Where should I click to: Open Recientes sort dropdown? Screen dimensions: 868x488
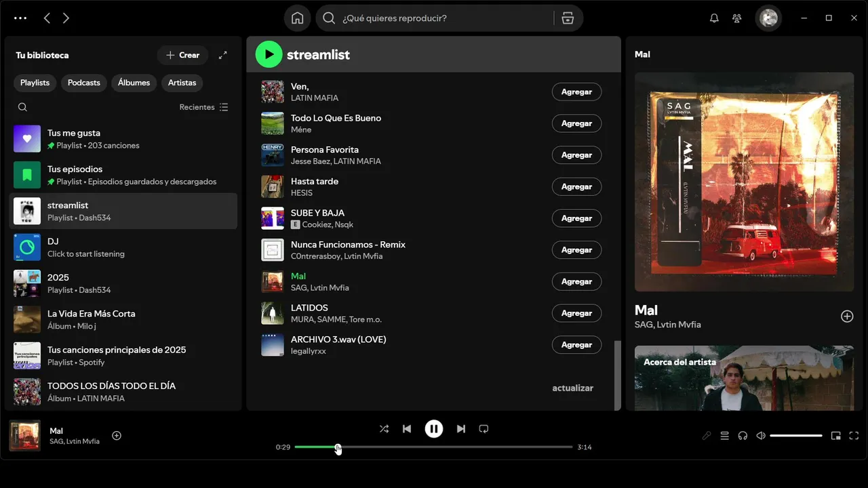pyautogui.click(x=203, y=107)
